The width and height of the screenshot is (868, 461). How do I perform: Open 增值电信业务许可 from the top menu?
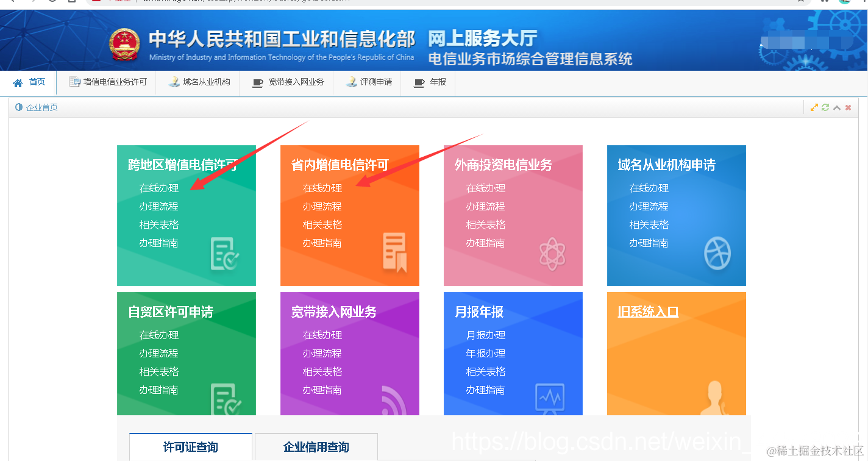[x=107, y=82]
